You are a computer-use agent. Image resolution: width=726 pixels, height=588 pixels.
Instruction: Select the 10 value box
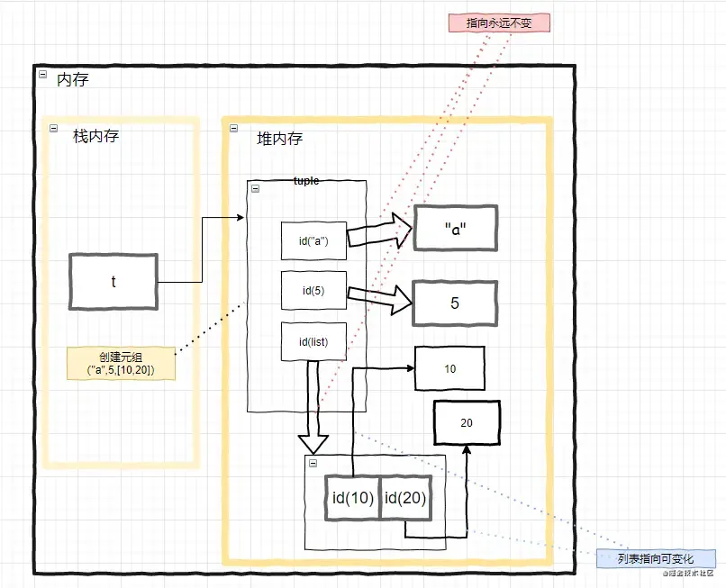449,369
